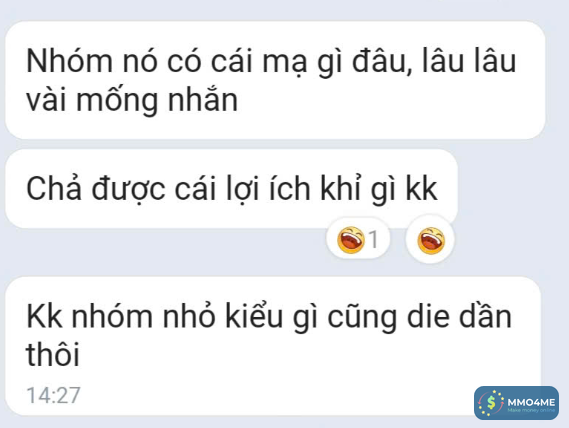This screenshot has width=569, height=428.
Task: Open the "Make money online" tagline text
Action: (531, 410)
